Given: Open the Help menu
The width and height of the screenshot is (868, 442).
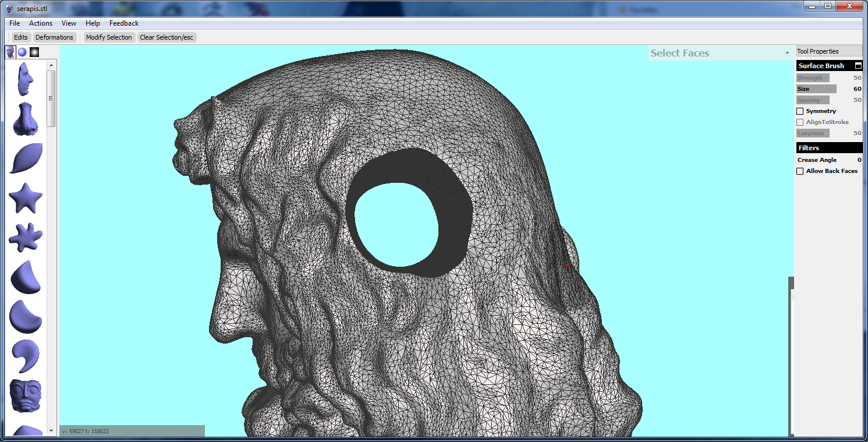Looking at the screenshot, I should (93, 23).
